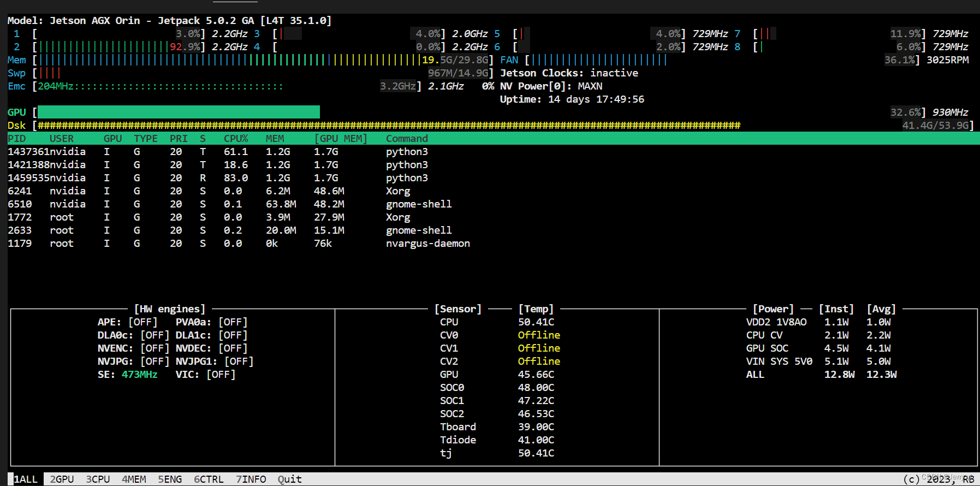Open the 4MEM tab
The width and height of the screenshot is (980, 486).
click(x=134, y=479)
